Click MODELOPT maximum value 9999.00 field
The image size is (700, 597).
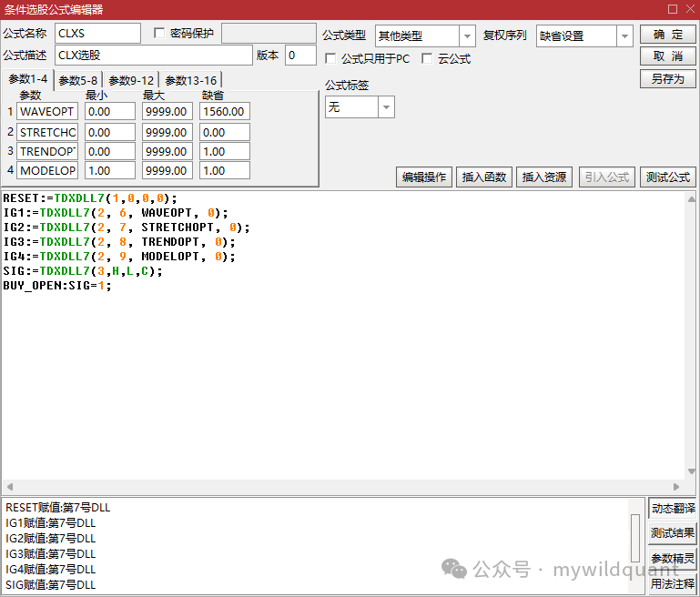(x=167, y=170)
